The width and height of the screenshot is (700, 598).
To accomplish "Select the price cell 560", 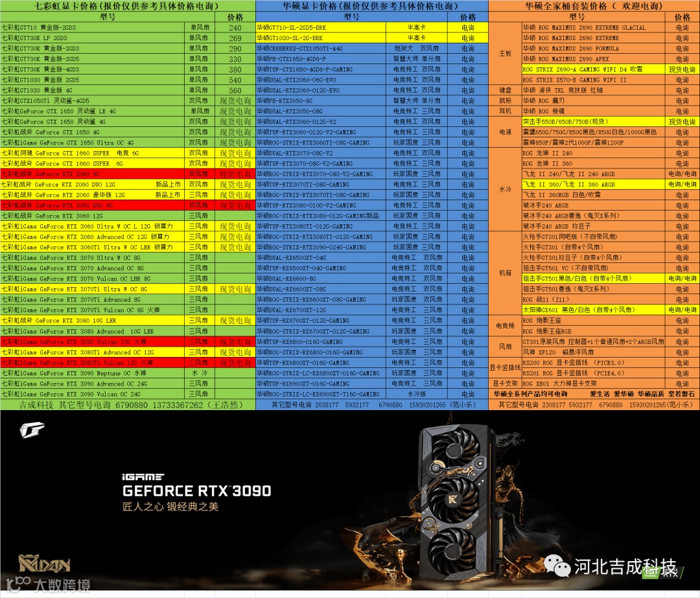I will coord(235,91).
